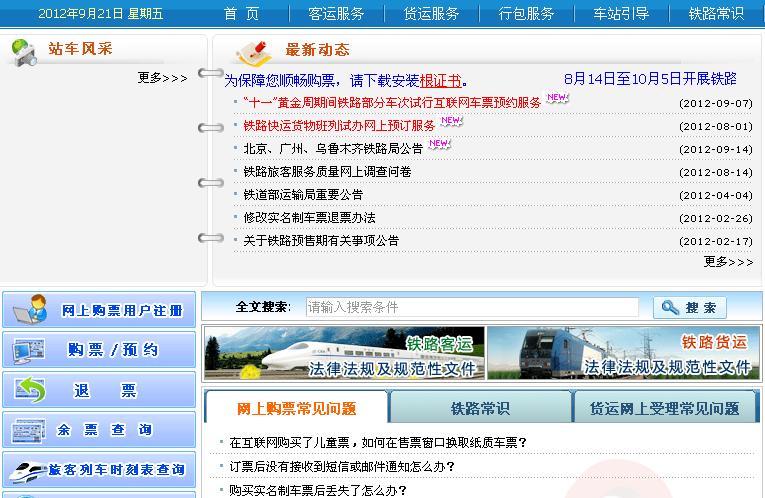Image resolution: width=765 pixels, height=498 pixels.
Task: Click the full-text search input field
Action: click(471, 307)
